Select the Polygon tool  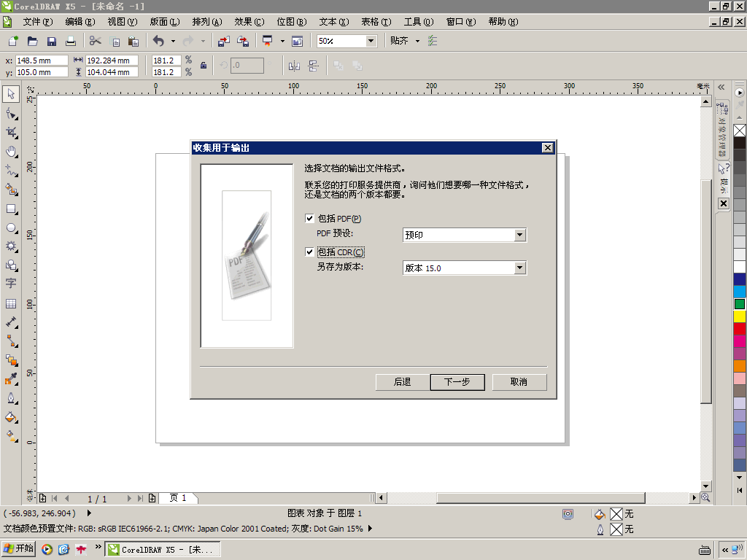(x=11, y=246)
